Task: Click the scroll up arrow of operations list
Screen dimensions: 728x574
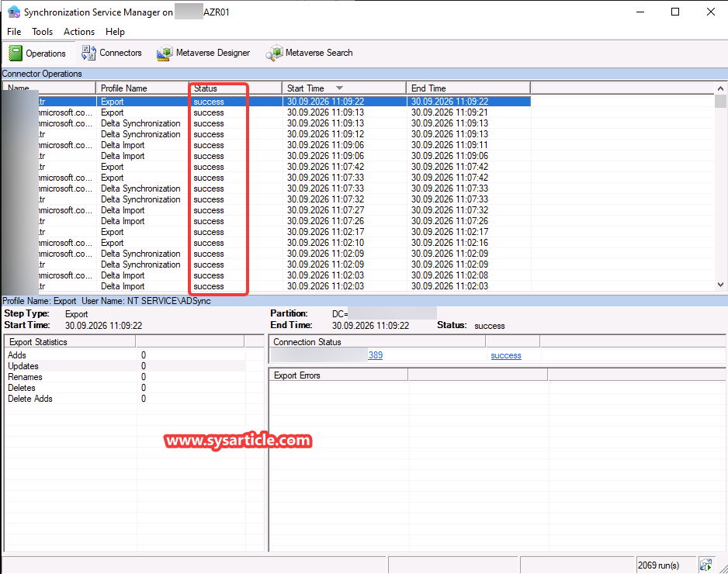Action: click(x=720, y=88)
